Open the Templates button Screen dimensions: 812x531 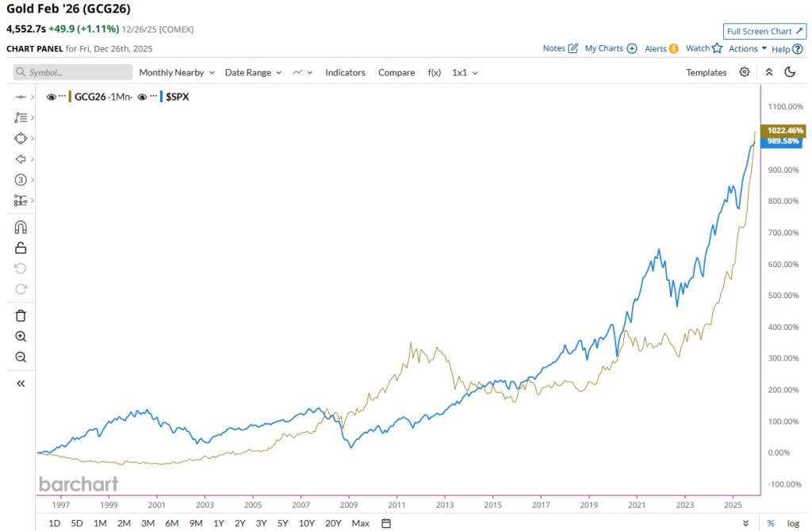(x=706, y=72)
